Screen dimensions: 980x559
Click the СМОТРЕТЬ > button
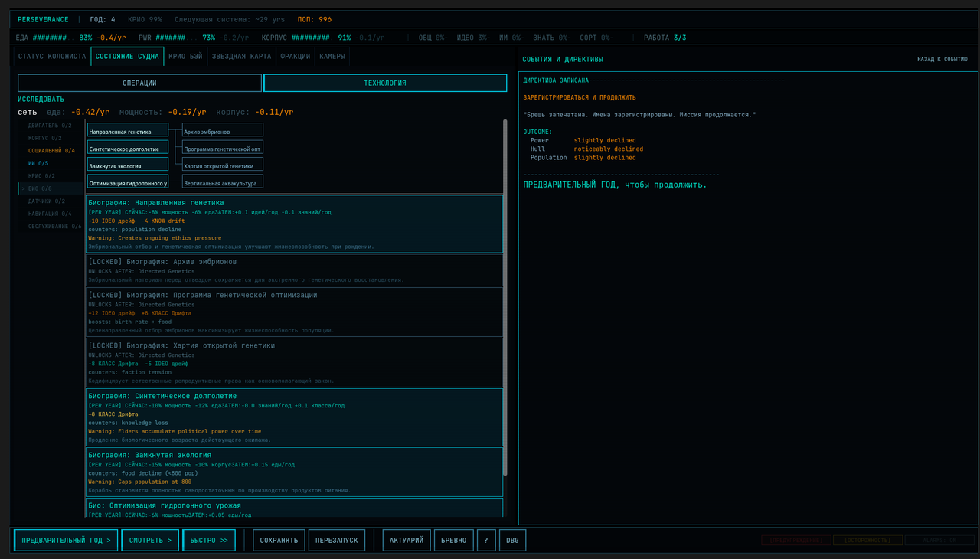(x=150, y=540)
